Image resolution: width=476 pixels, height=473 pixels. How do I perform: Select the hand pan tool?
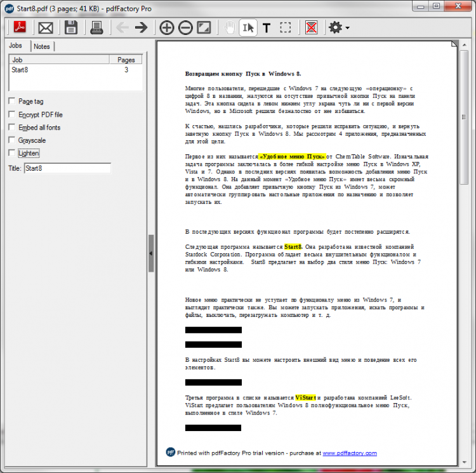pos(230,28)
